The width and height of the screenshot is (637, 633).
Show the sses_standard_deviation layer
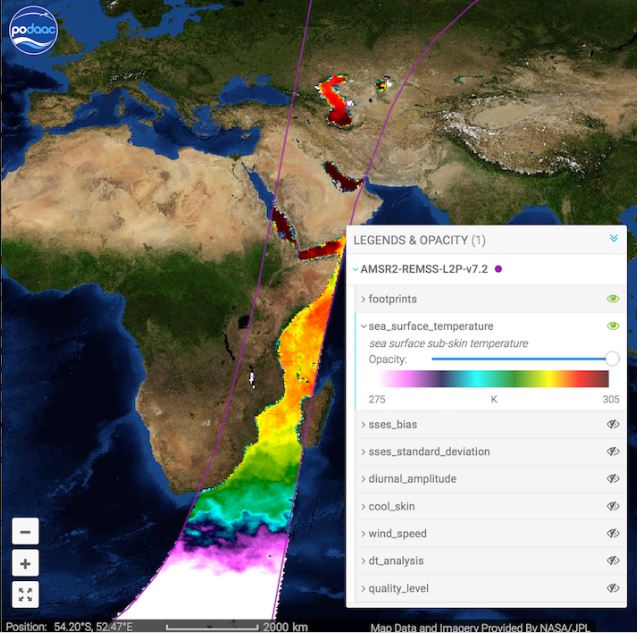coord(613,451)
